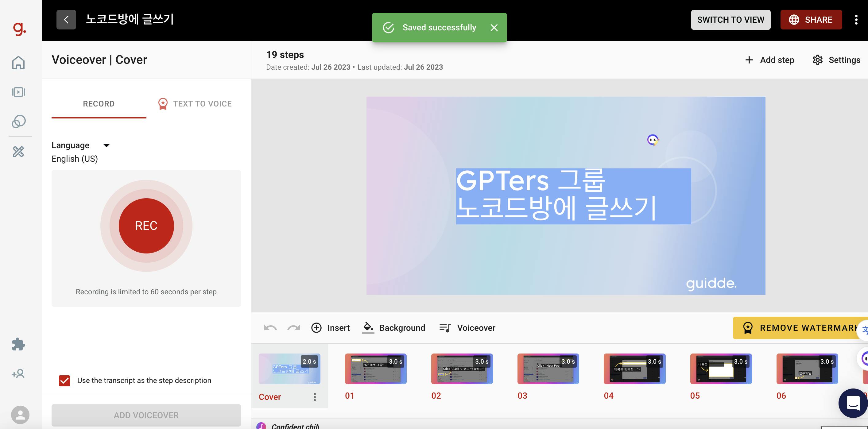Open the Home page icon
868x429 pixels.
coord(18,63)
